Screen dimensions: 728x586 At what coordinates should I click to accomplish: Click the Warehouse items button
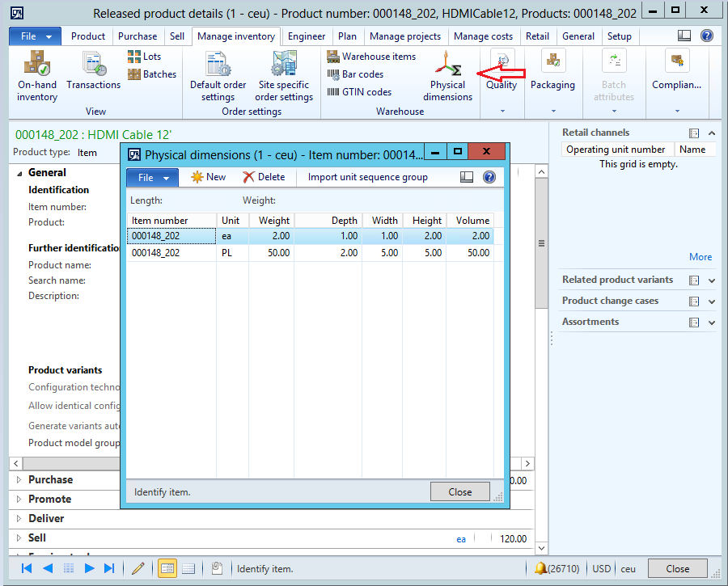pos(371,57)
